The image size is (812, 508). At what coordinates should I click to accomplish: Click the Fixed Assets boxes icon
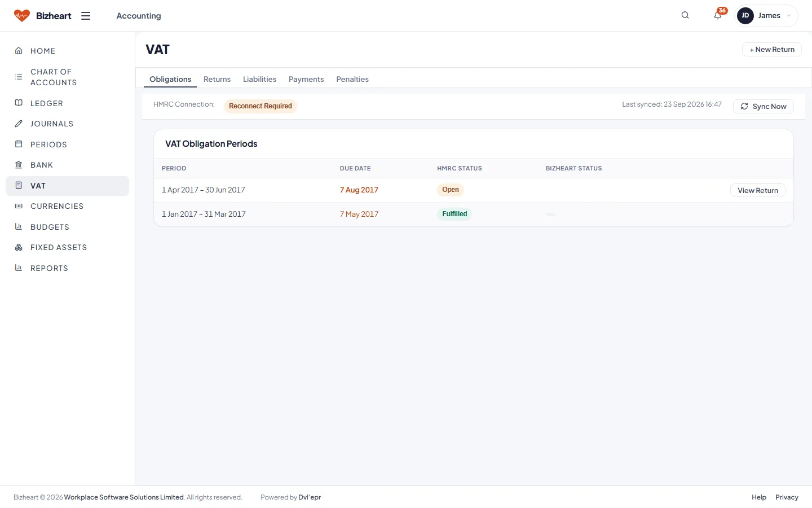[x=19, y=247]
